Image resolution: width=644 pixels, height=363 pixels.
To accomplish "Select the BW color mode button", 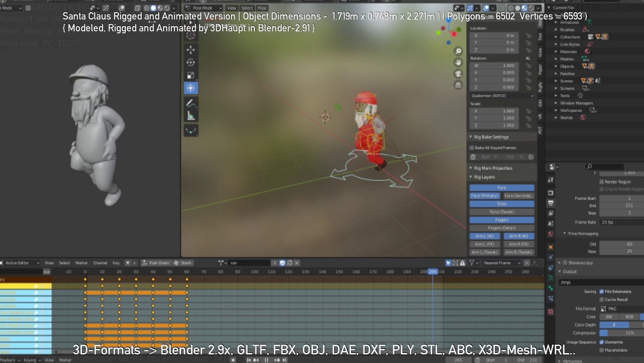I will [x=609, y=317].
